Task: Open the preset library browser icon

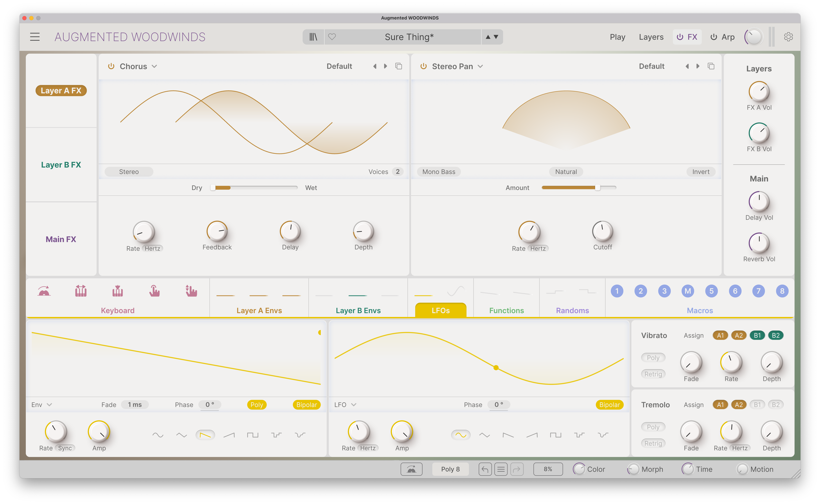Action: coord(313,37)
